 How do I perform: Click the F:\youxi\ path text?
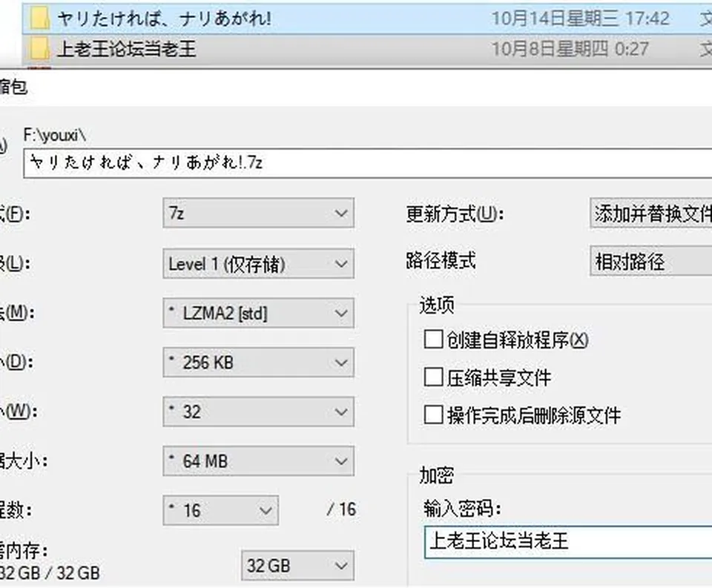coord(54,135)
